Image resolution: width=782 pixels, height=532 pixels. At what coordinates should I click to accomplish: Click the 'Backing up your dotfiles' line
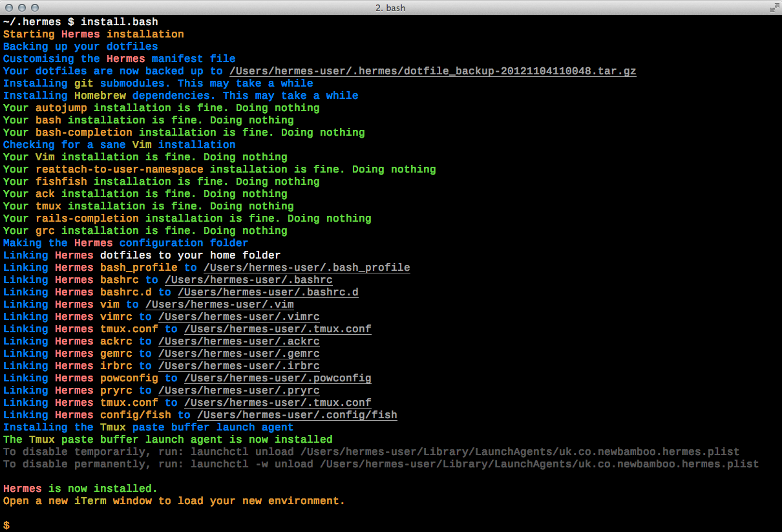click(x=81, y=47)
